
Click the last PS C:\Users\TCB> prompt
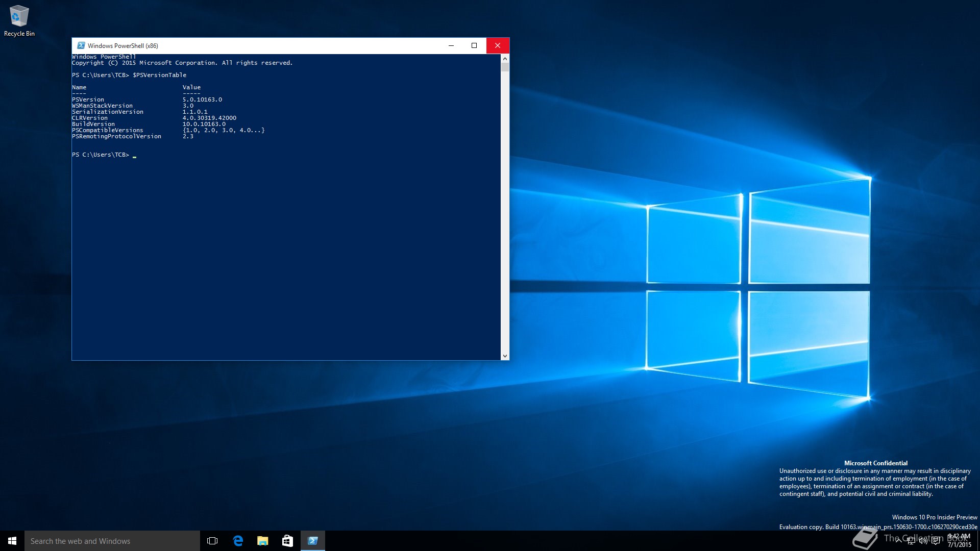click(x=101, y=155)
